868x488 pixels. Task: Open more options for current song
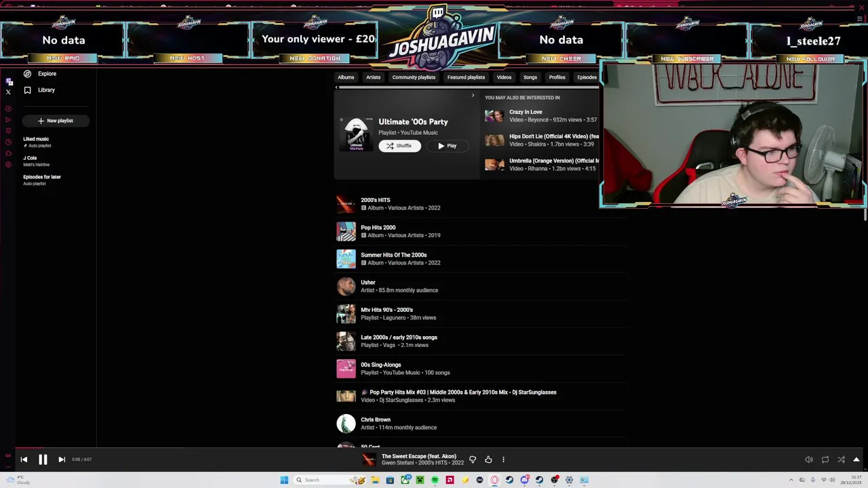pyautogui.click(x=503, y=460)
